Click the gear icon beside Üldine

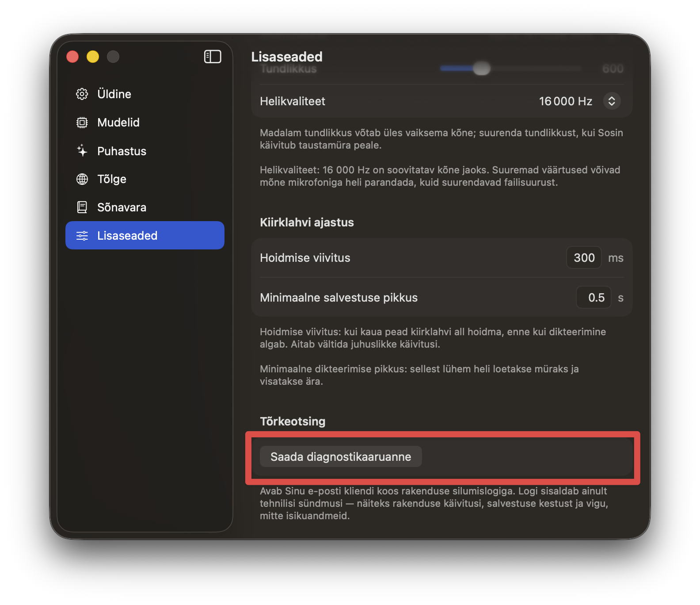click(x=82, y=94)
